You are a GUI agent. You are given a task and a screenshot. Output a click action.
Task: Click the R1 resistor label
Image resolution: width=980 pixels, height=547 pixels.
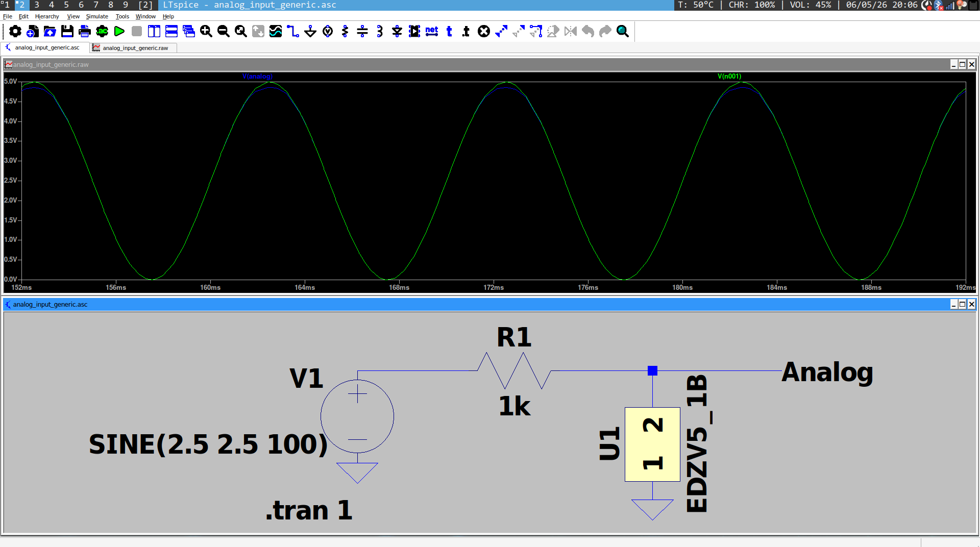(514, 337)
